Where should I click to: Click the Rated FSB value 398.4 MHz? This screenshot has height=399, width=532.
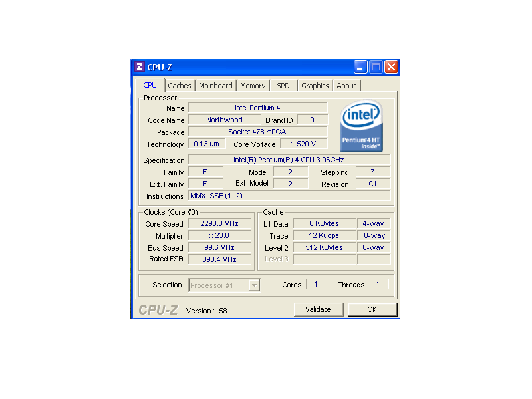click(x=219, y=259)
